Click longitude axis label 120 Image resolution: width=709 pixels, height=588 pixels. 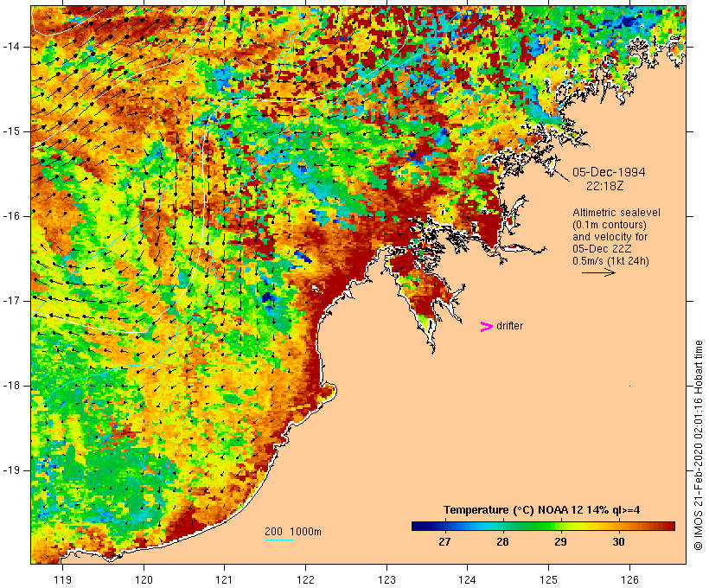[x=144, y=579]
